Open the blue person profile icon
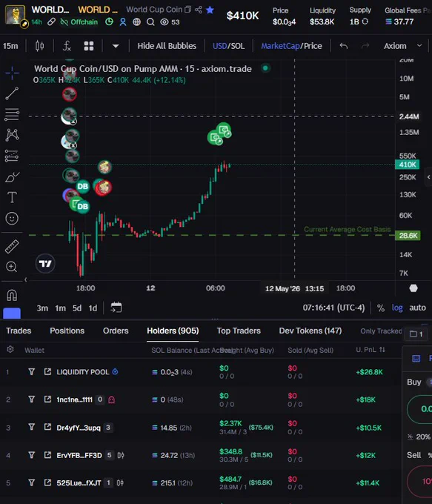The width and height of the screenshot is (432, 504). 123,21
